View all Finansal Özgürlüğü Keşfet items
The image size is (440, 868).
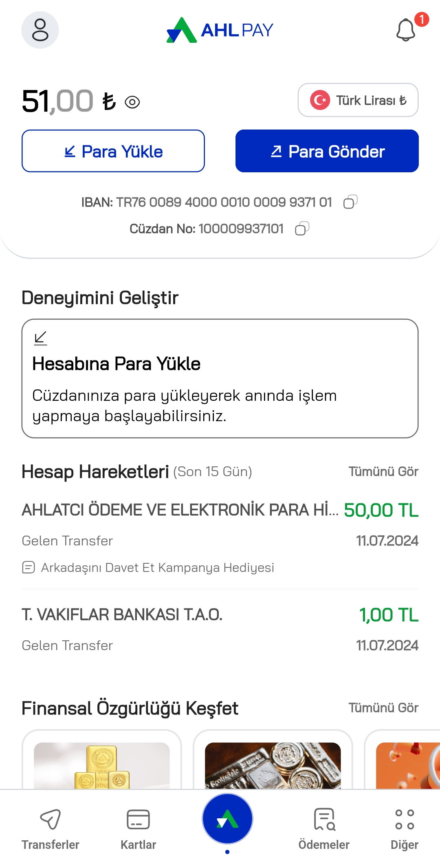[383, 708]
